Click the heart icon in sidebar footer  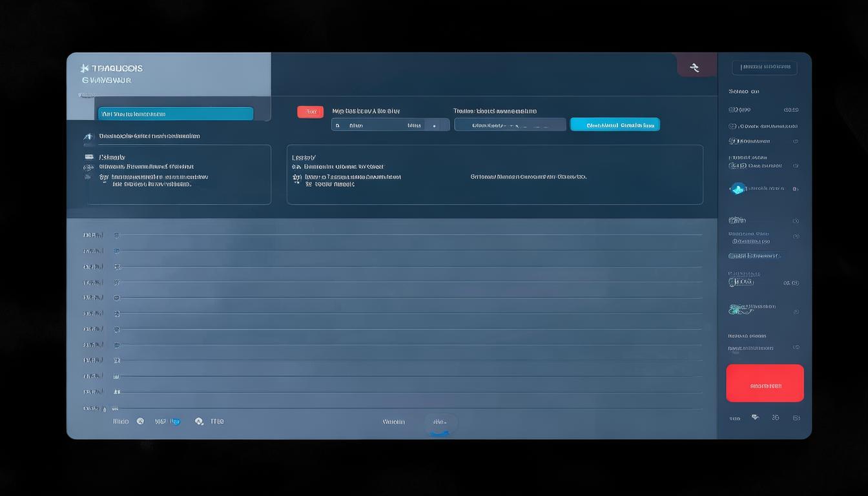[755, 417]
